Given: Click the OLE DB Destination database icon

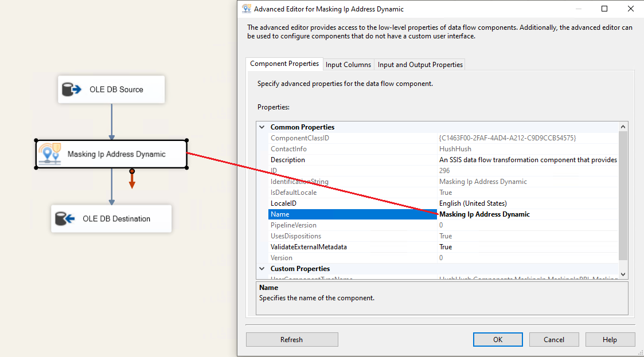Looking at the screenshot, I should click(x=65, y=219).
